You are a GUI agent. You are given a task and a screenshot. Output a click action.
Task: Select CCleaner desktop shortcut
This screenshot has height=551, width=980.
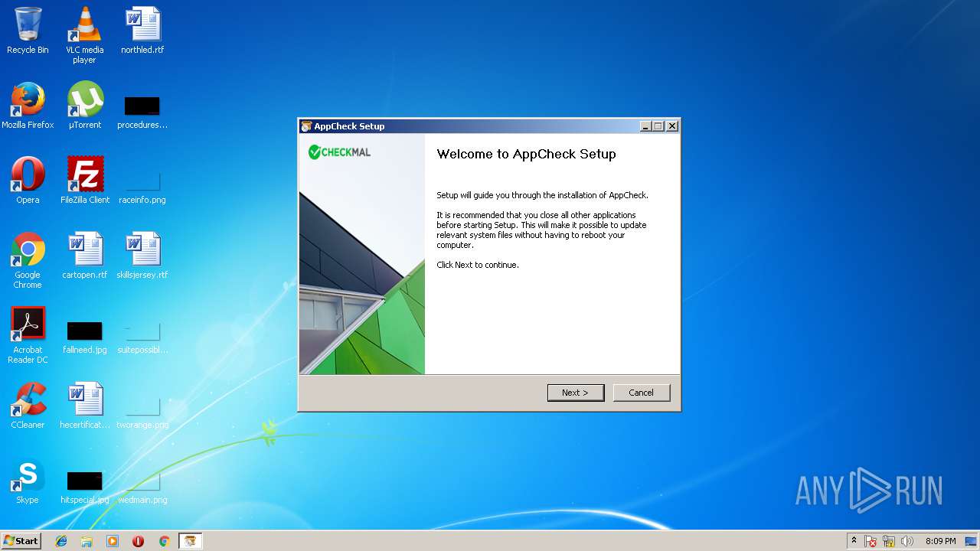28,406
